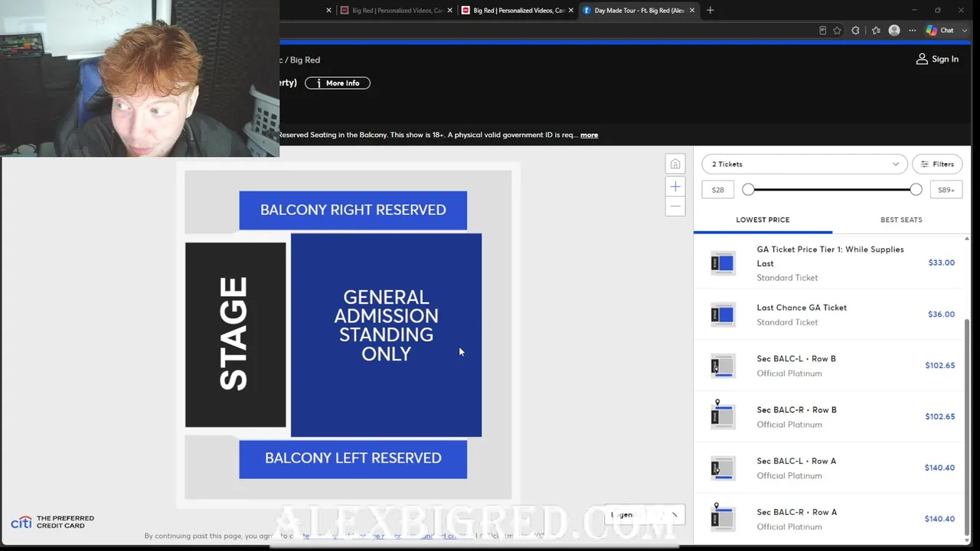Screen dimensions: 980x551
Task: Open the browser favorites list icon
Action: [x=875, y=31]
